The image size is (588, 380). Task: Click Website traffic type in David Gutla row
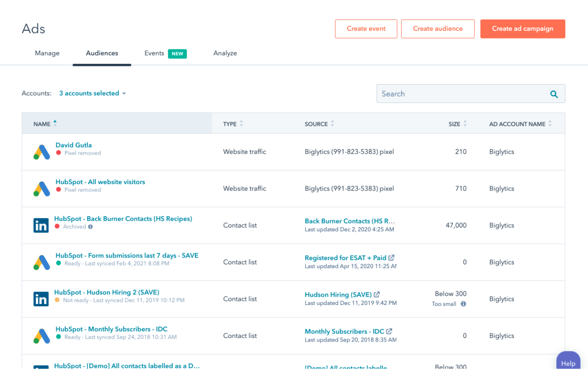tap(245, 152)
